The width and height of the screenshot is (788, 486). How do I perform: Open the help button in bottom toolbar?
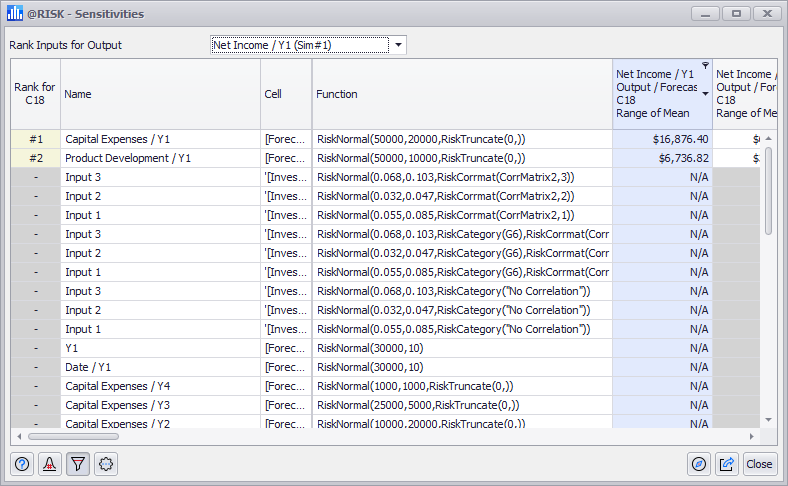23,464
